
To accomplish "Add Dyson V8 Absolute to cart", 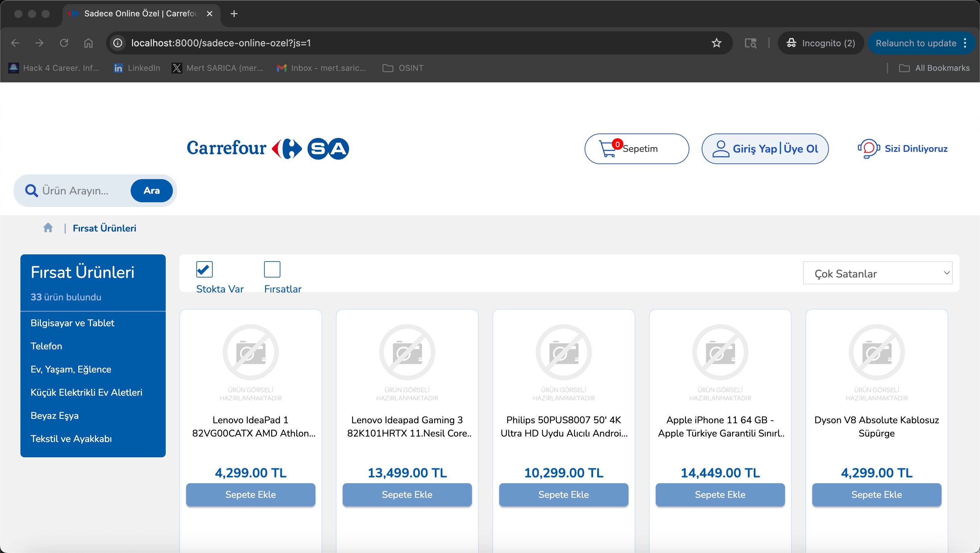I will point(877,495).
